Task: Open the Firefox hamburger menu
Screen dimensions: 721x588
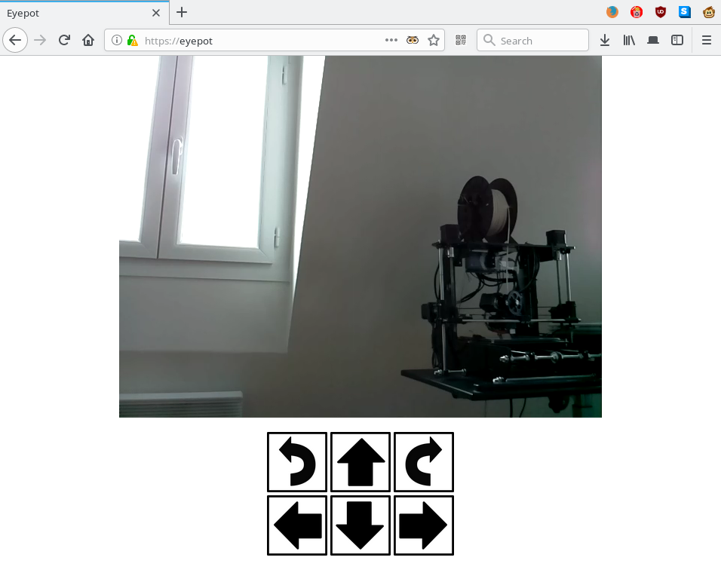Action: click(707, 41)
